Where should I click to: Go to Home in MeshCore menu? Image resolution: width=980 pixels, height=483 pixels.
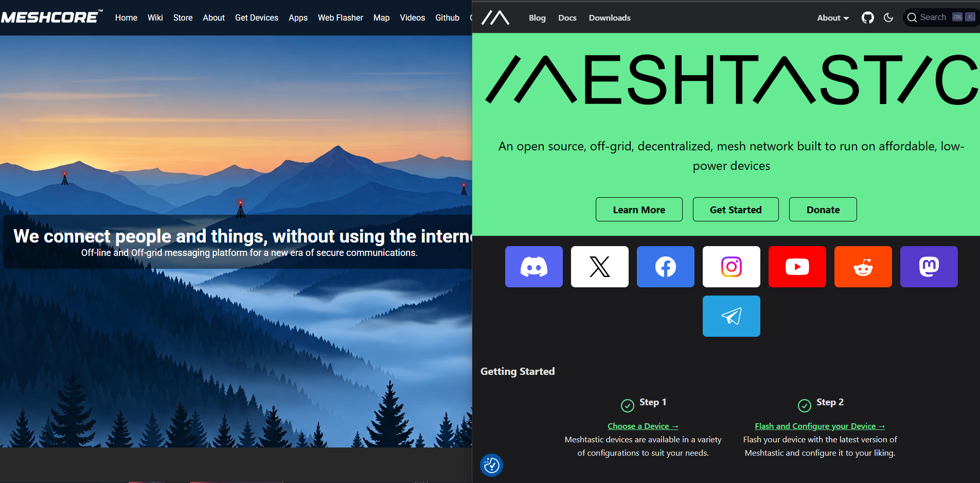pyautogui.click(x=126, y=18)
